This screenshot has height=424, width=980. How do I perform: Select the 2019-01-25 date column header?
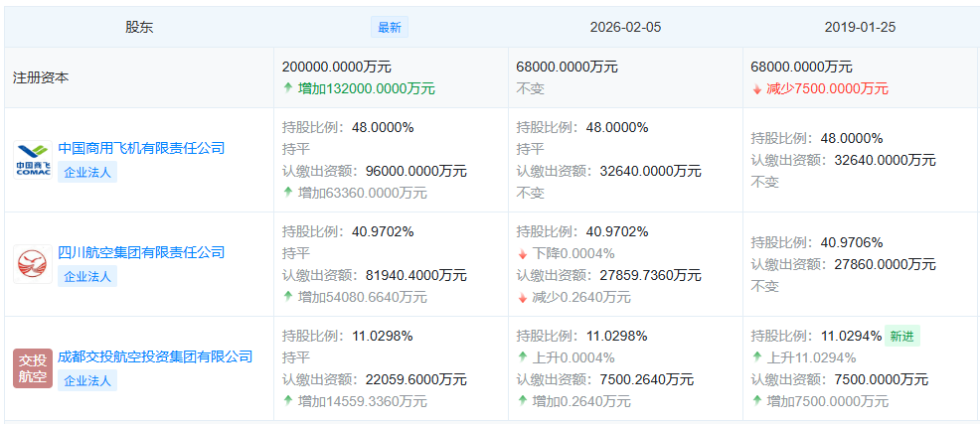[x=860, y=28]
